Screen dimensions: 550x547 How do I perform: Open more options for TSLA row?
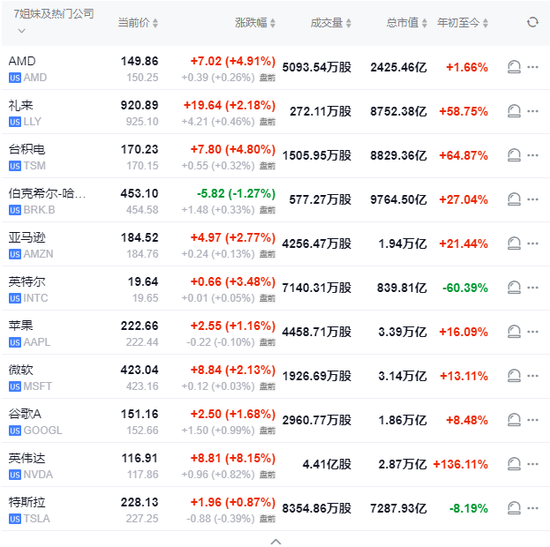(x=532, y=508)
